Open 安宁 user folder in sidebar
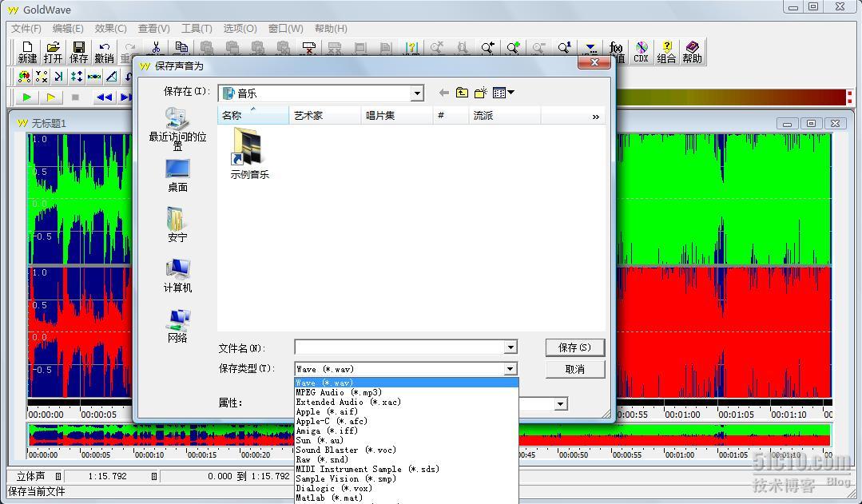The height and width of the screenshot is (504, 862). pyautogui.click(x=177, y=224)
